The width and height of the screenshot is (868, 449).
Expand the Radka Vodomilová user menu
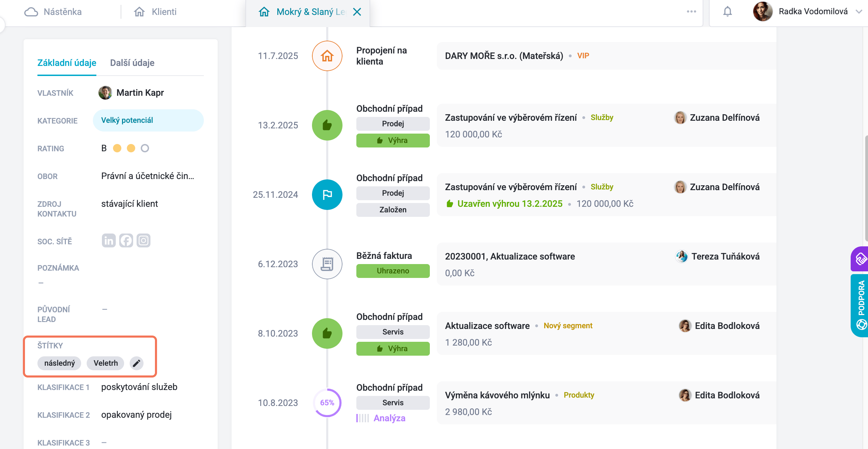(x=859, y=11)
